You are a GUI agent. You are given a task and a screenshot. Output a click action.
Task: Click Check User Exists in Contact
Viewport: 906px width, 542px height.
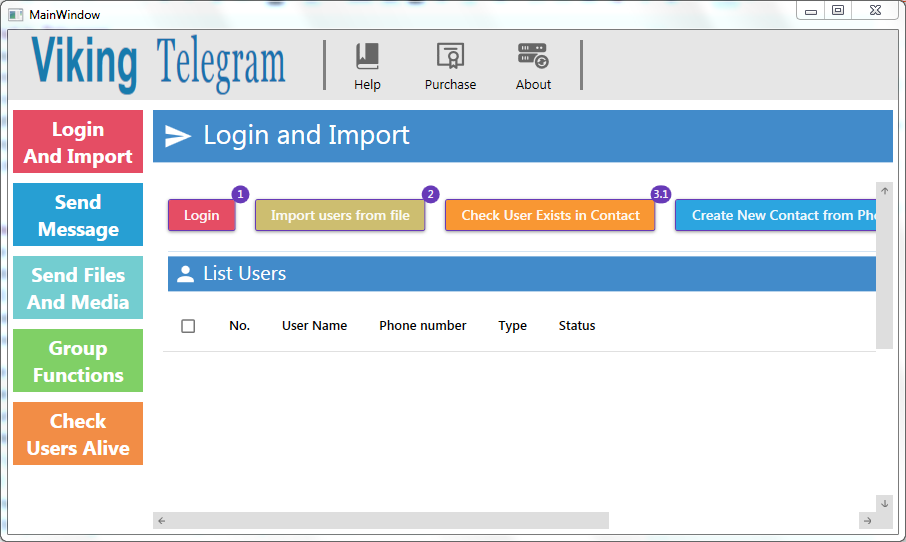[550, 215]
